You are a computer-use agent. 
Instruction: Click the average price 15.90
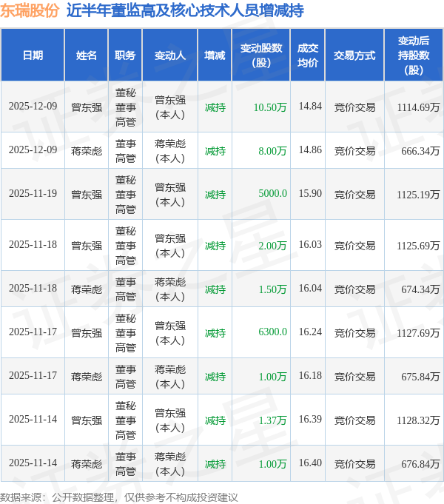click(310, 193)
